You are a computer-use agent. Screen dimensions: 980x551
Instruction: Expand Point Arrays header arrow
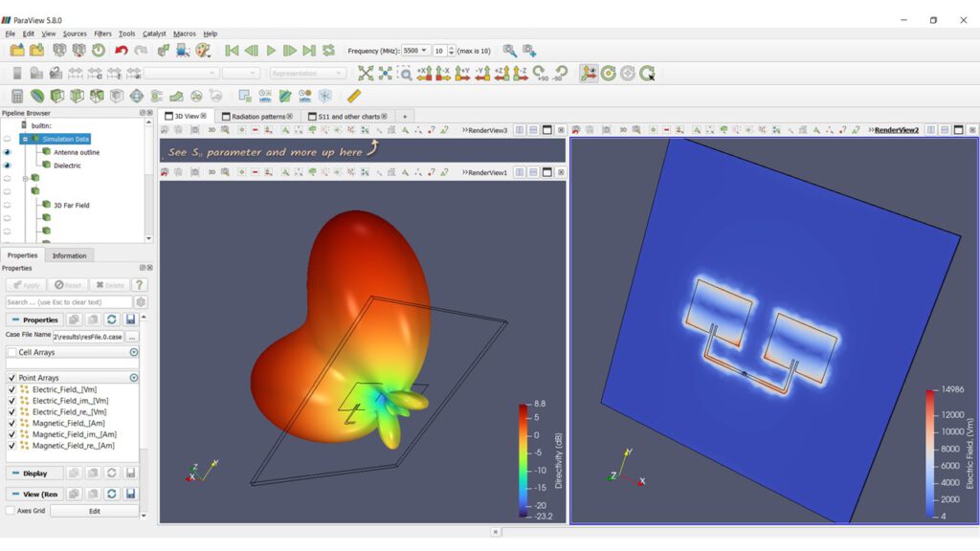coord(134,378)
